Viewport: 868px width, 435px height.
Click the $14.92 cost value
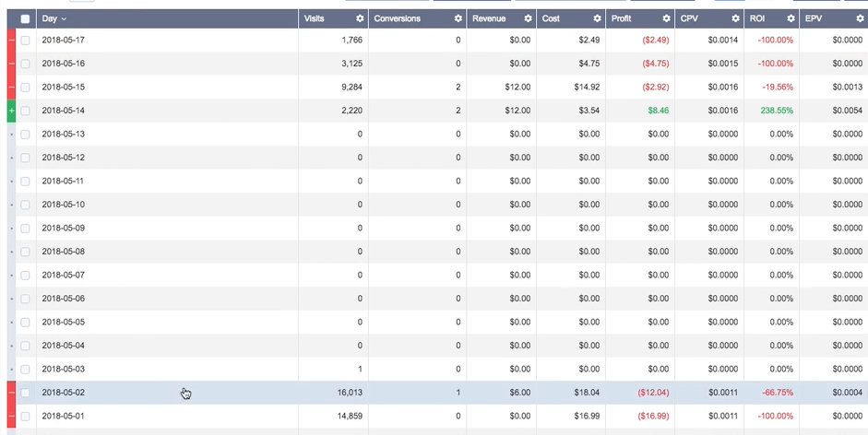coord(587,88)
